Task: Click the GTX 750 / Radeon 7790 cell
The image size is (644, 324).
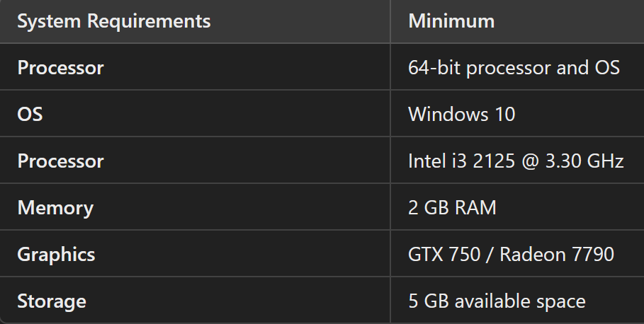Action: [511, 255]
